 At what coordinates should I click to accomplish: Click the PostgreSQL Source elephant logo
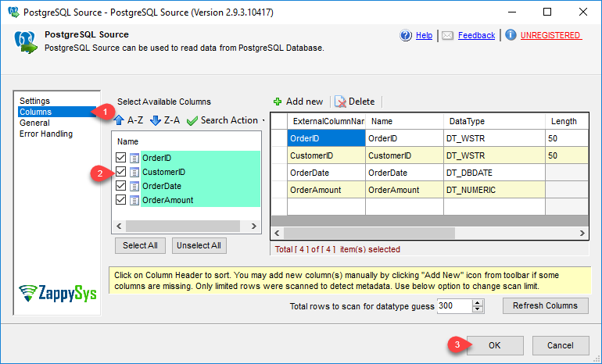coord(26,42)
